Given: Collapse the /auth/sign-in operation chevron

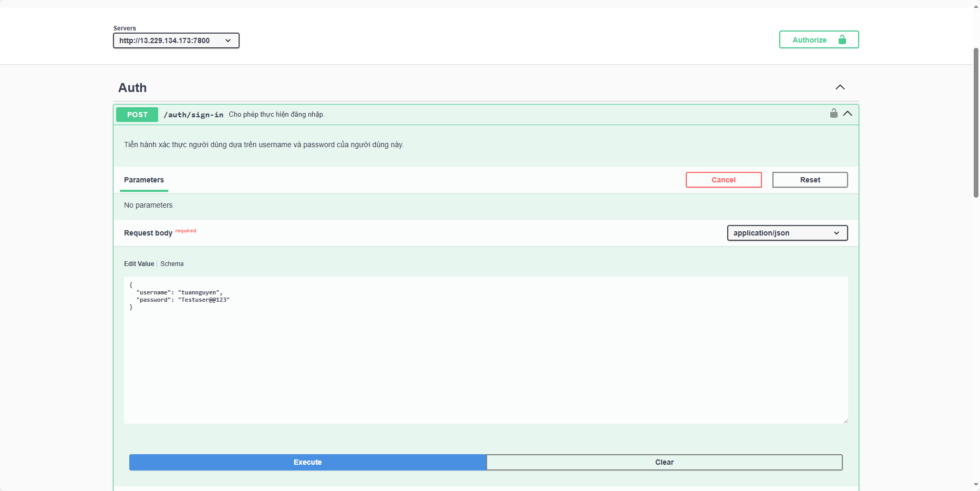Looking at the screenshot, I should [848, 114].
